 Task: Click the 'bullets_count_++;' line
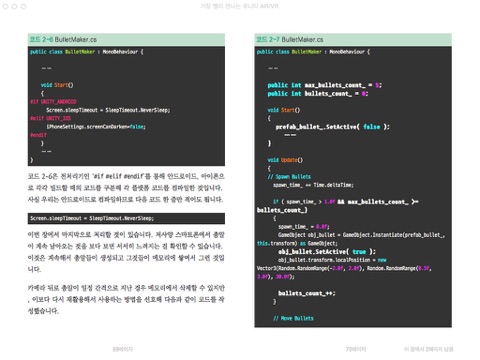[307, 293]
